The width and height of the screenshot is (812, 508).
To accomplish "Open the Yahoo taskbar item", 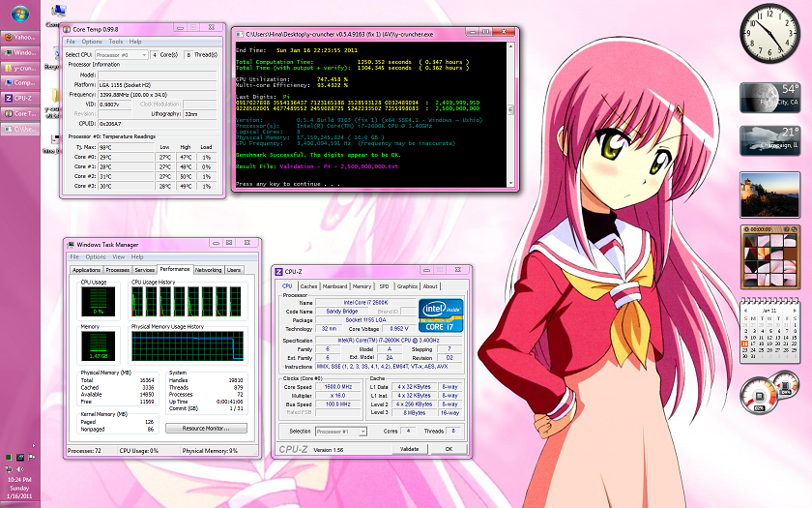I will click(19, 38).
